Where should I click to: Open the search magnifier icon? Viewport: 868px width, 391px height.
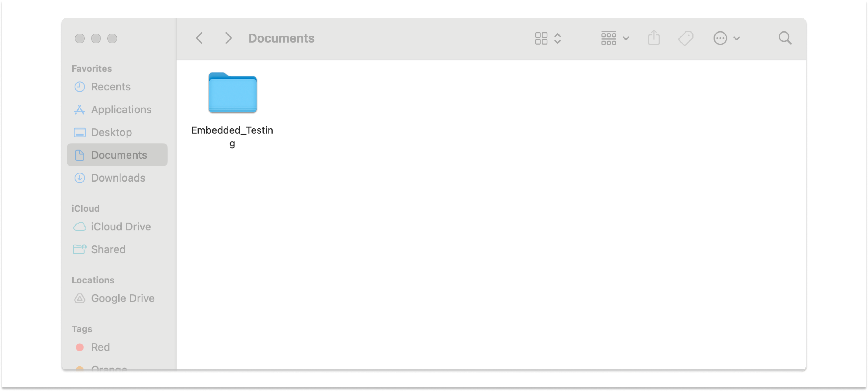[784, 38]
